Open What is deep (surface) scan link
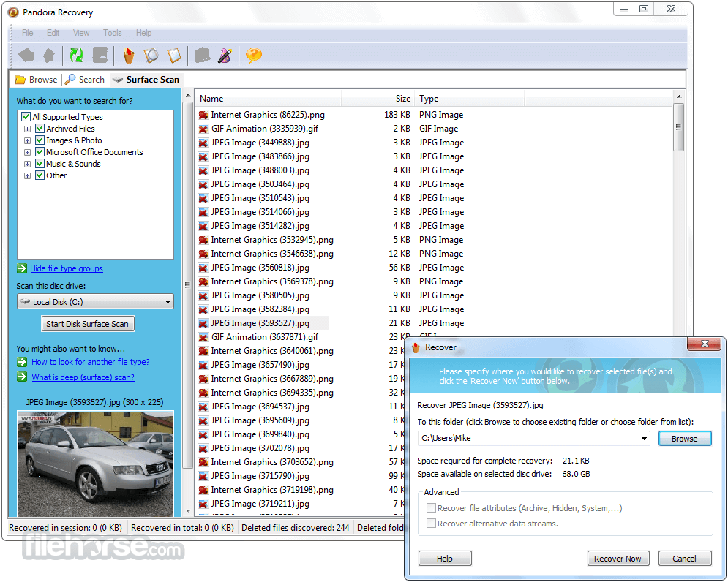728x582 pixels. point(83,377)
